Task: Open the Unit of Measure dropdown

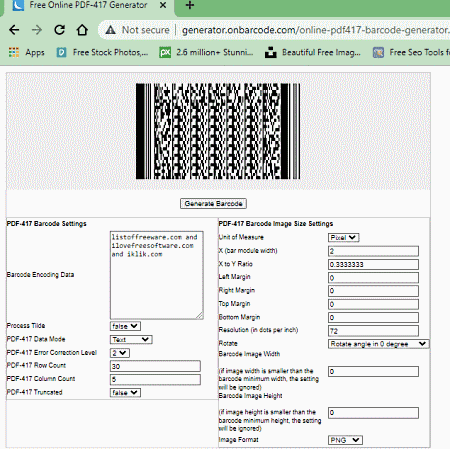Action: [x=344, y=238]
